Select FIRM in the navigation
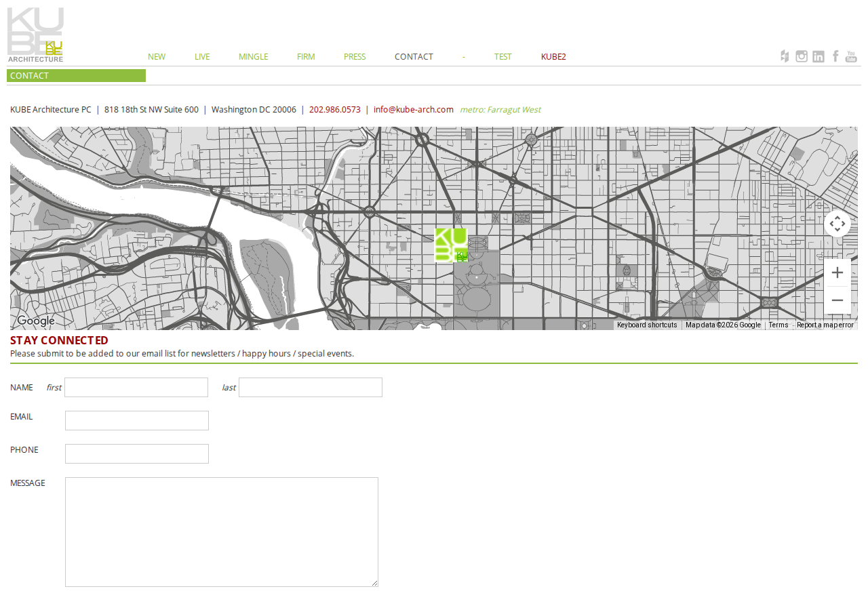 point(306,57)
